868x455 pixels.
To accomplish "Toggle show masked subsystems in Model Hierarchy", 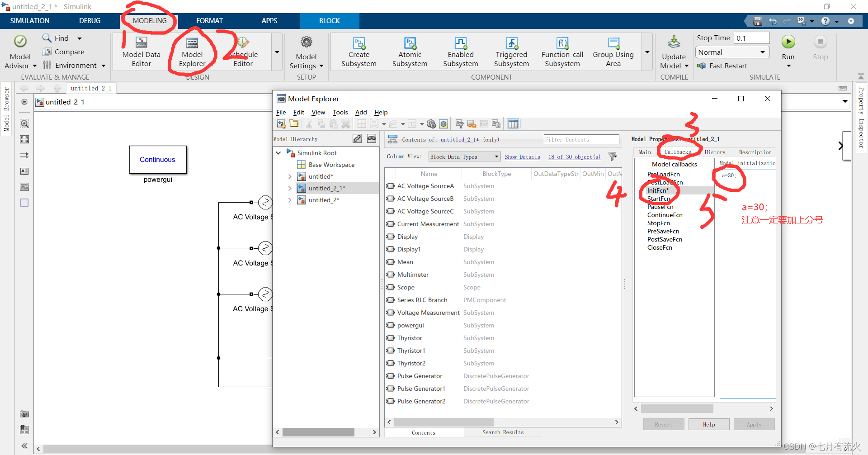I will click(x=372, y=139).
